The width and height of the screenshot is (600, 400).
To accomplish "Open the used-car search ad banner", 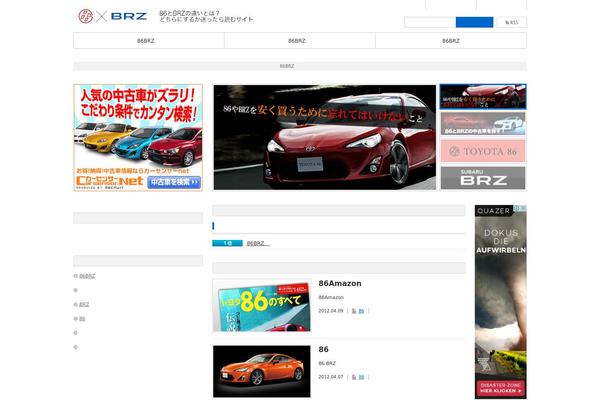I will click(138, 137).
